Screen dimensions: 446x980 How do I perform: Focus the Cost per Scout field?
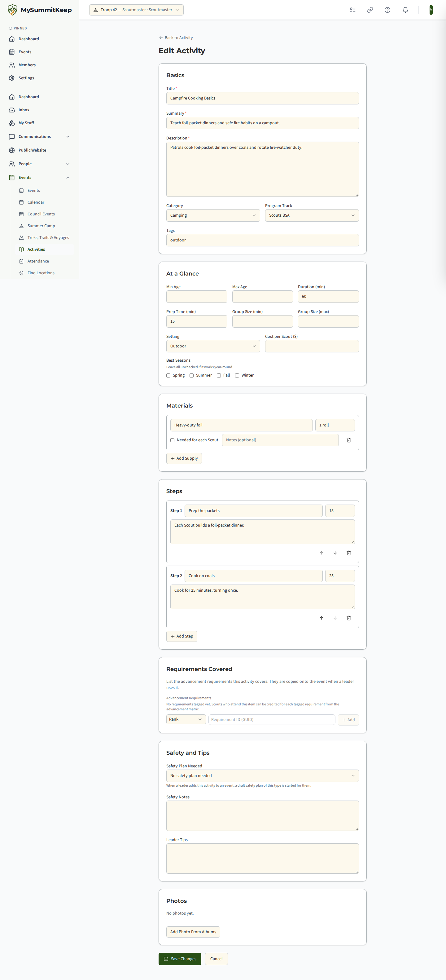pos(312,346)
